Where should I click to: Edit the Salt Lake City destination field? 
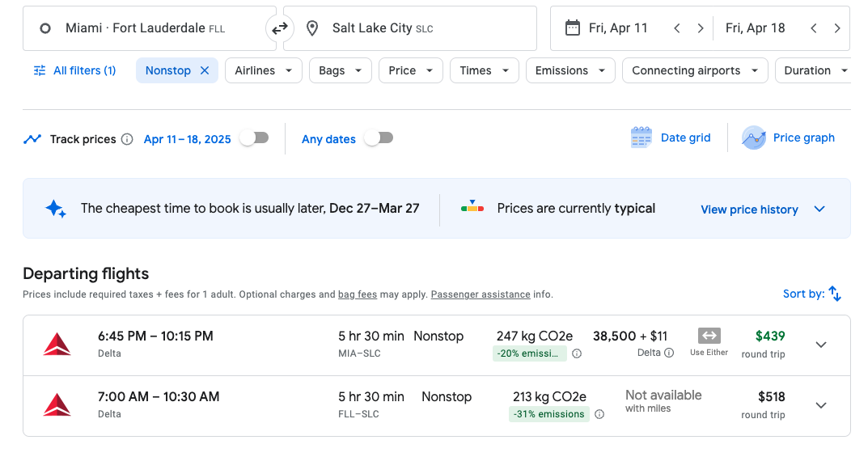click(410, 28)
